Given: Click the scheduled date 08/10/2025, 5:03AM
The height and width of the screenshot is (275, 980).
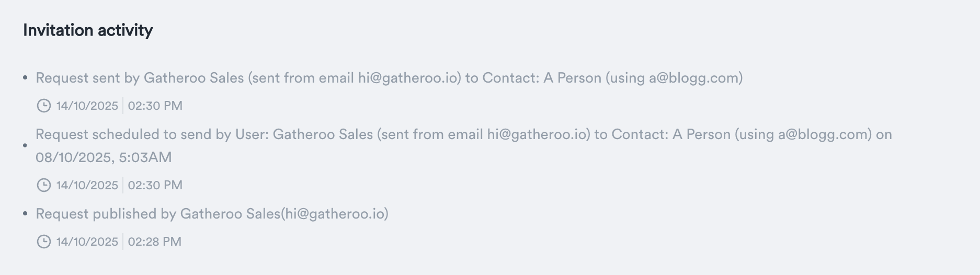Looking at the screenshot, I should click(x=104, y=157).
